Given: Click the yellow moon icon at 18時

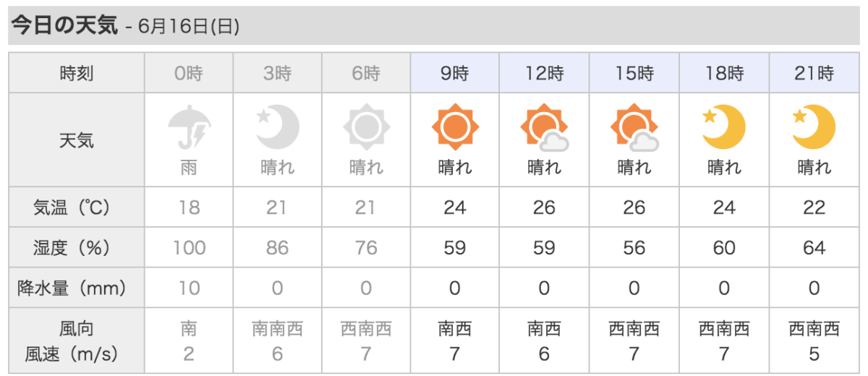Looking at the screenshot, I should 723,127.
